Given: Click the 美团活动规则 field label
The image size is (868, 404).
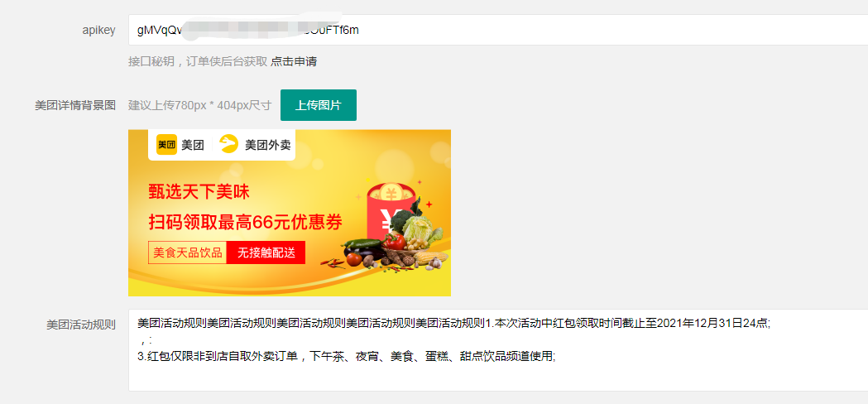Looking at the screenshot, I should 81,325.
